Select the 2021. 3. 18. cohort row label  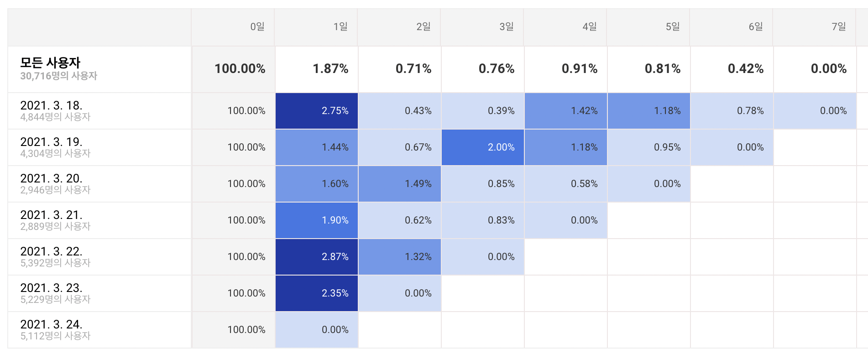pyautogui.click(x=52, y=106)
